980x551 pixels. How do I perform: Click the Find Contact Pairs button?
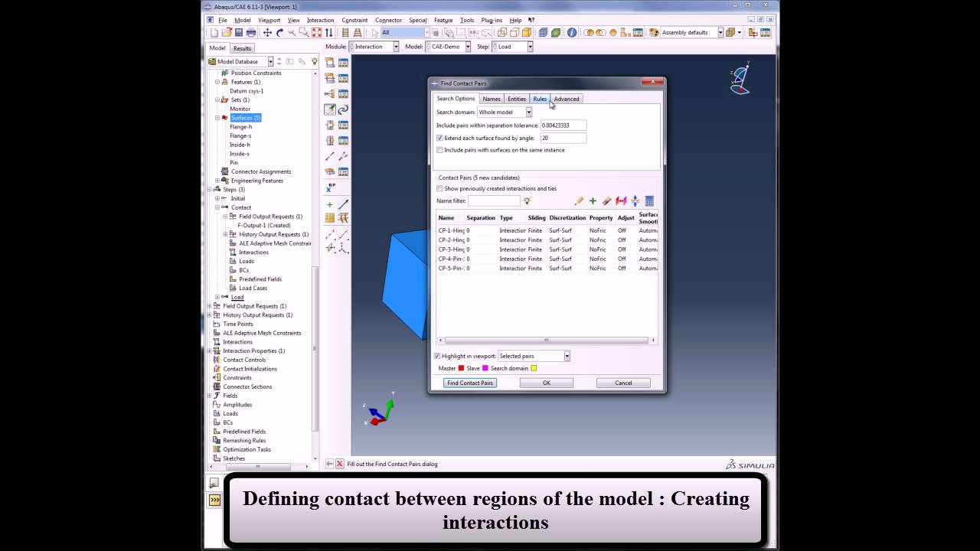point(470,383)
